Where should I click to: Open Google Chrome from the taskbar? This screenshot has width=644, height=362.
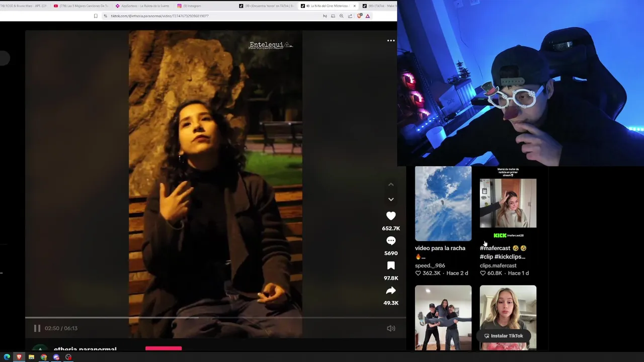(44, 357)
